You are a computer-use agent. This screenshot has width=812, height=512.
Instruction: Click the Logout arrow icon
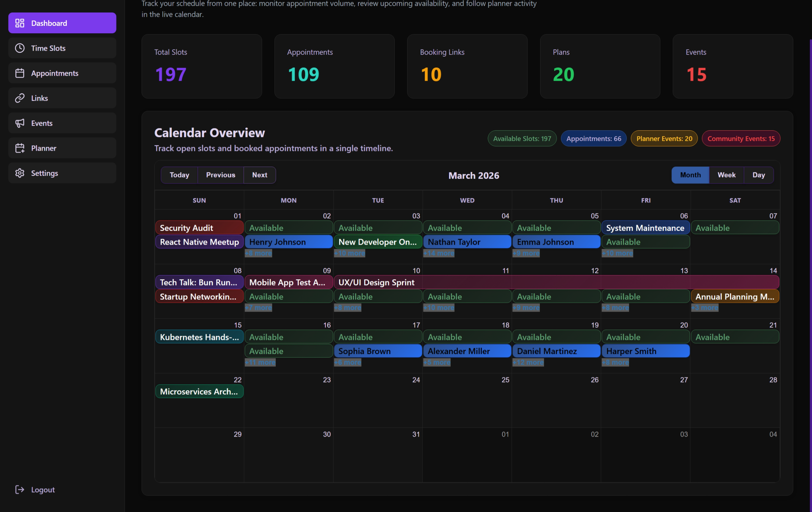click(20, 489)
